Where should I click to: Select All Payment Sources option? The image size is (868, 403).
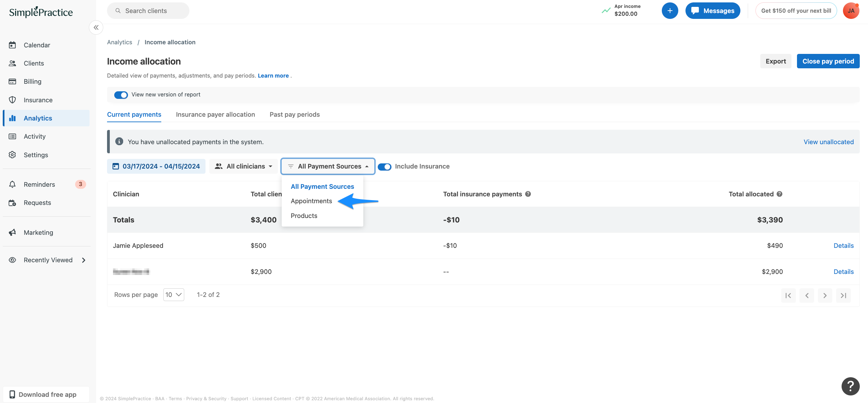coord(322,186)
